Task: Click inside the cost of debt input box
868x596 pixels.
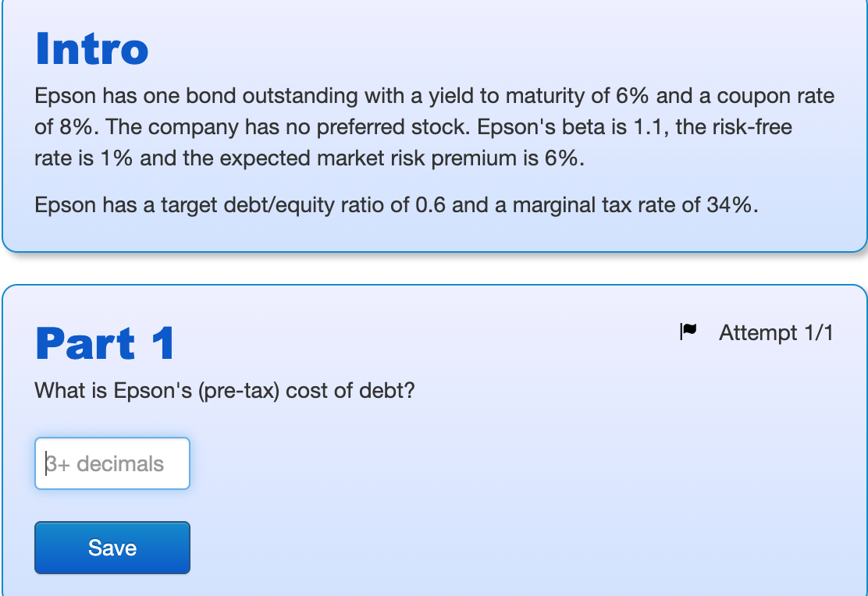Action: (x=112, y=463)
